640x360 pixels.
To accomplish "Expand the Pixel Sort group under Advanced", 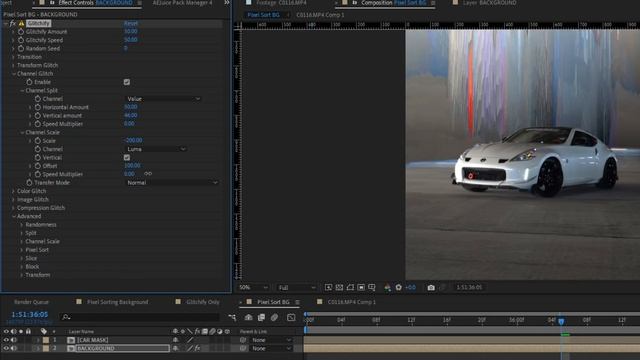I will (22, 250).
